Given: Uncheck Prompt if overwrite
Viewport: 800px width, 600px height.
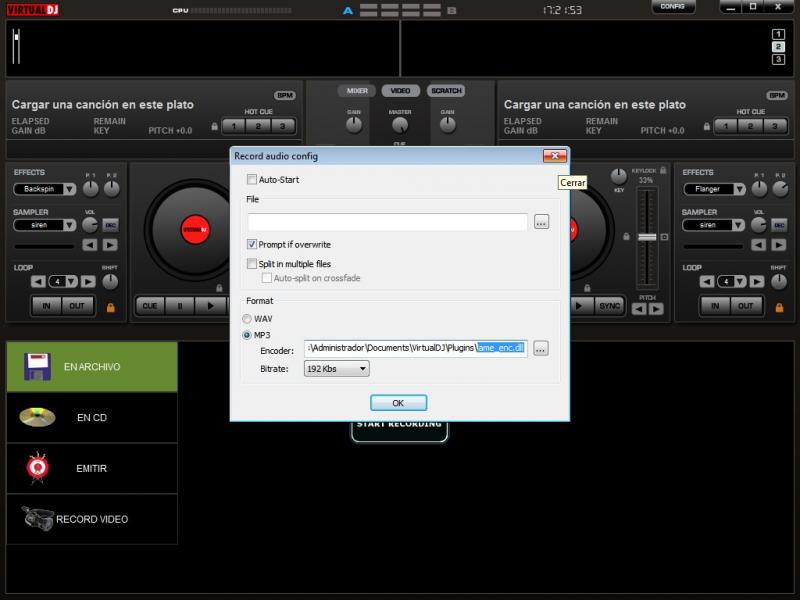Looking at the screenshot, I should pos(252,244).
